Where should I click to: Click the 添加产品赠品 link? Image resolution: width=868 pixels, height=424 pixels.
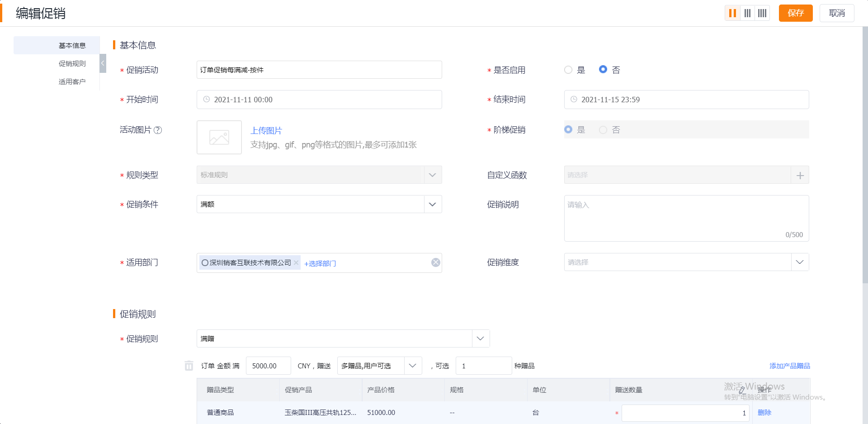(790, 366)
